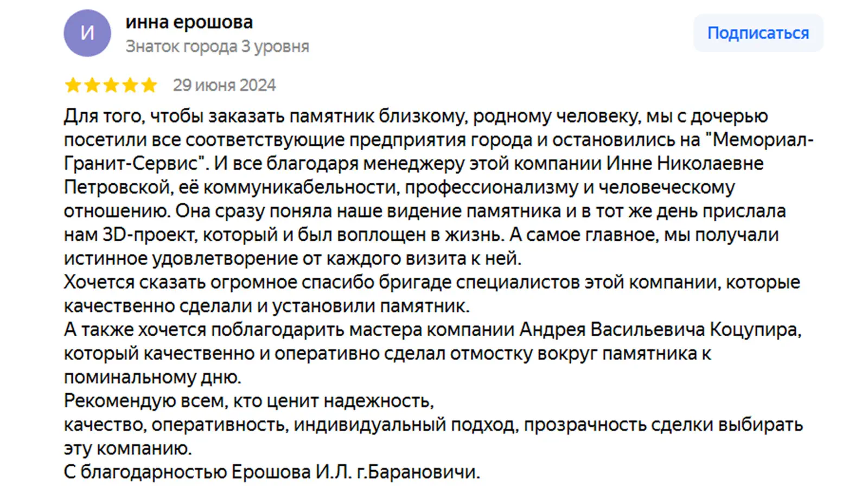Click the line Хочется сказать огромное спасибо
This screenshot has width=868, height=488.
(x=432, y=282)
